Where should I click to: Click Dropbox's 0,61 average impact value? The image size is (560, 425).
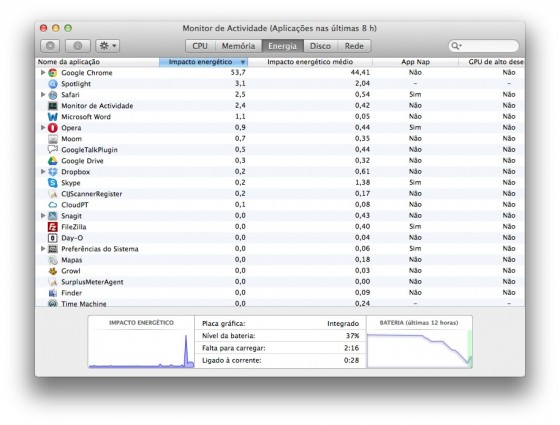(362, 171)
